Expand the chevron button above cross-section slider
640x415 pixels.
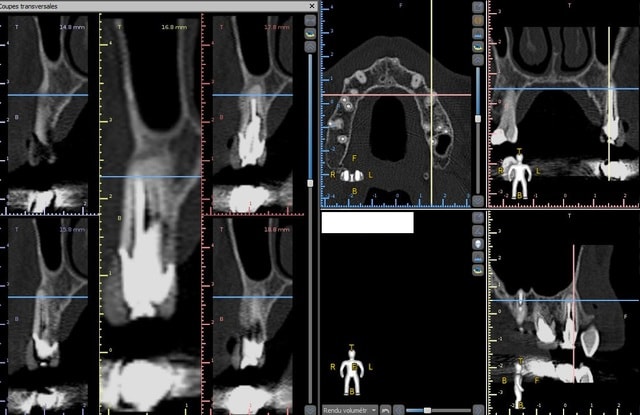tap(311, 46)
